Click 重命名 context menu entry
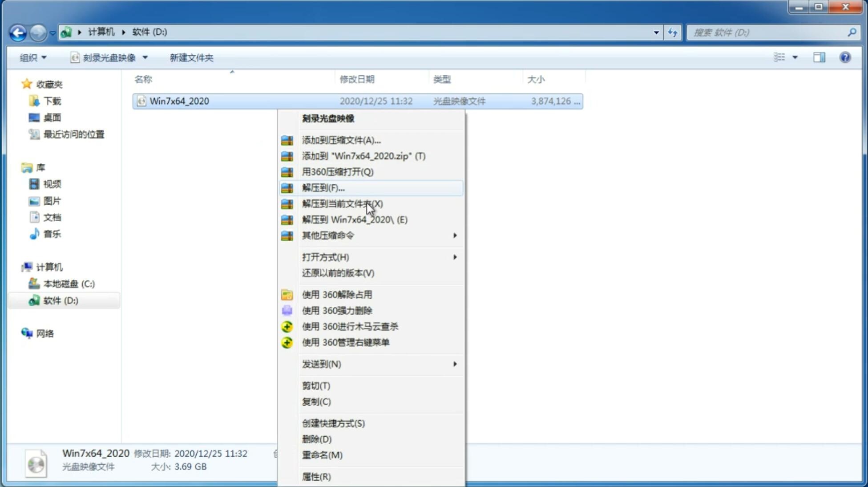The width and height of the screenshot is (868, 487). (x=322, y=455)
